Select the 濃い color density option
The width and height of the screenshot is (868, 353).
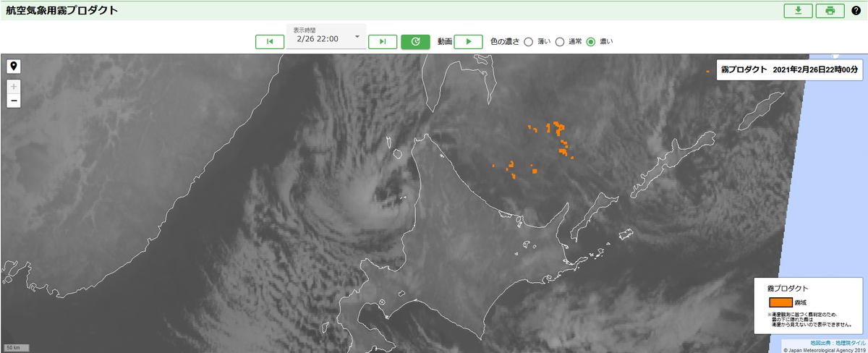[591, 42]
